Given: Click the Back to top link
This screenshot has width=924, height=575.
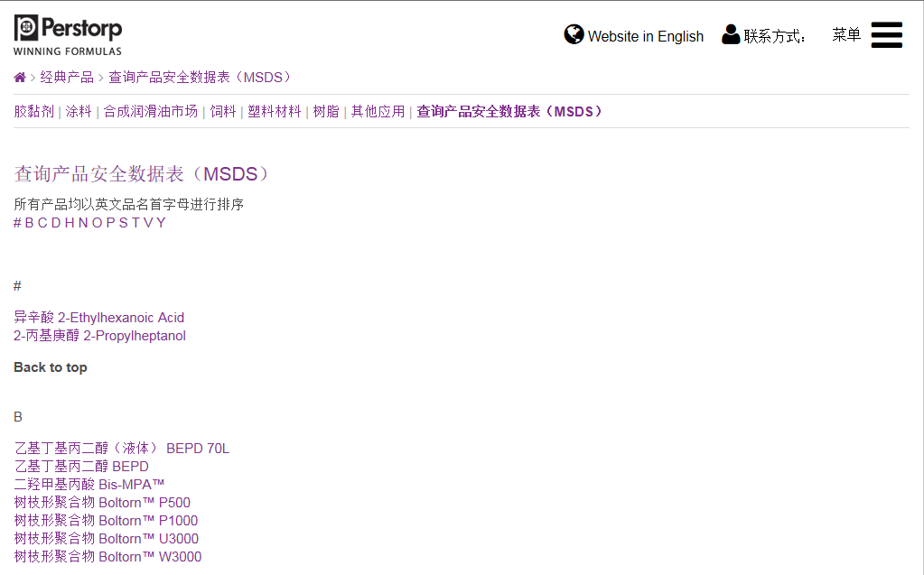Looking at the screenshot, I should coord(51,367).
